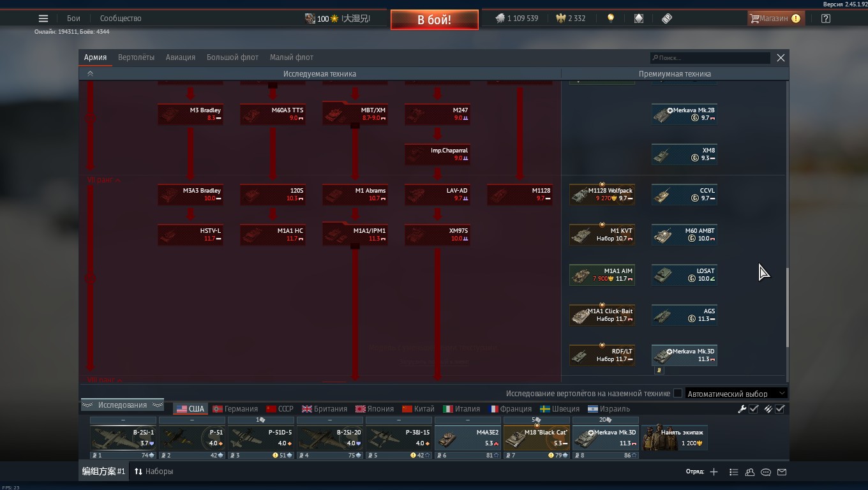
Task: Collapse the tree header with the chevron
Action: pyautogui.click(x=90, y=74)
